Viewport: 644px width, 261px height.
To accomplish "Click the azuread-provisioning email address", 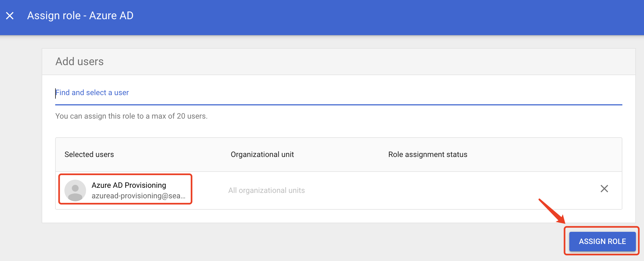I will [x=138, y=196].
